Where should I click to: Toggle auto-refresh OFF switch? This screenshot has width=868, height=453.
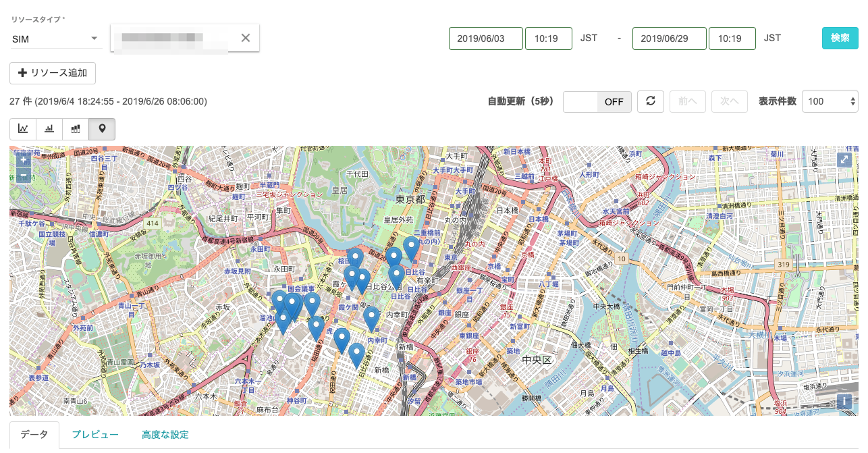tap(597, 102)
